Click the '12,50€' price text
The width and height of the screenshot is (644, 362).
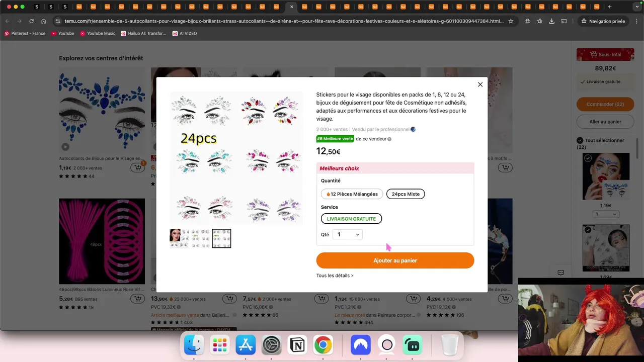click(x=328, y=151)
